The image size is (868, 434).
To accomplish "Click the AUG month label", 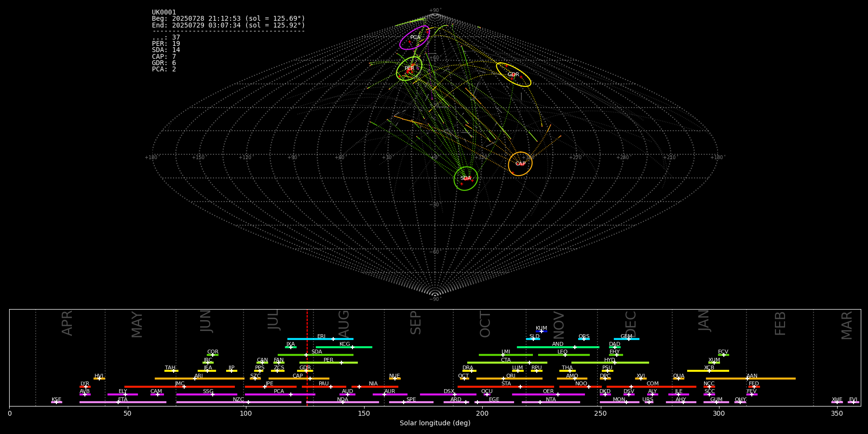I will point(343,323).
